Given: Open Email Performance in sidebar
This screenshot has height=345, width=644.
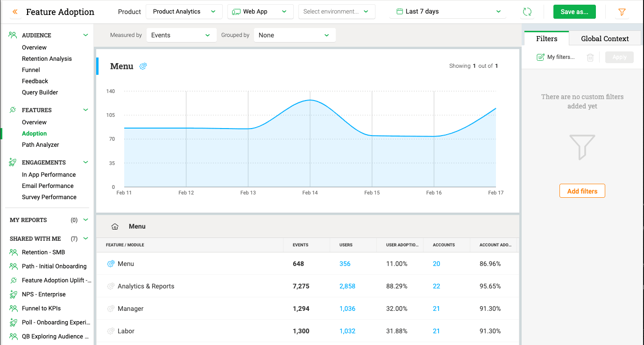Looking at the screenshot, I should [48, 186].
